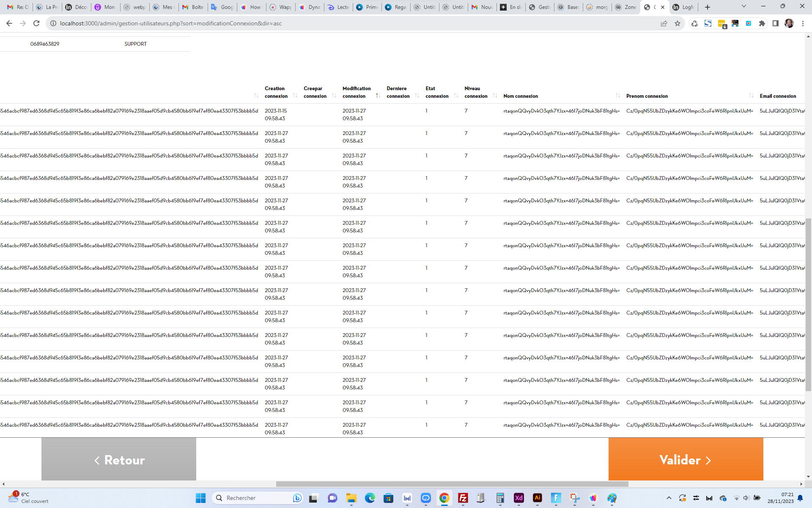Viewport: 812px width, 508px height.
Task: Switch to the Zone browser tab
Action: [x=626, y=7]
